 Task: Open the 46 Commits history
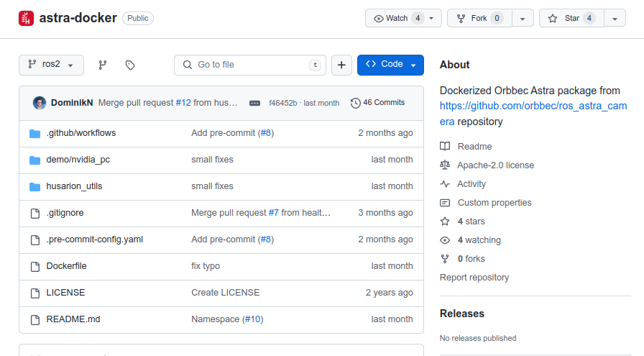pyautogui.click(x=377, y=103)
